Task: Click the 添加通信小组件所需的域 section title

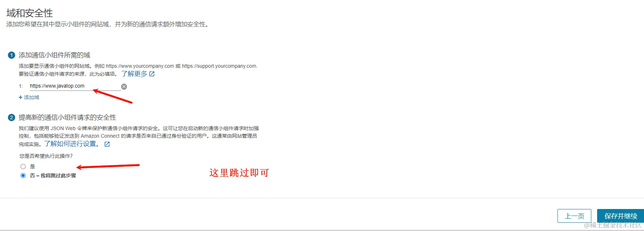Action: pos(54,55)
